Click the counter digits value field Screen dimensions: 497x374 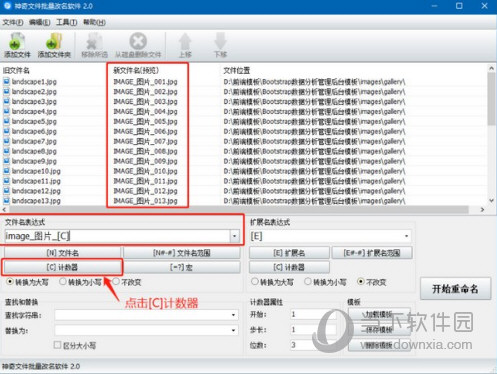[x=313, y=345]
